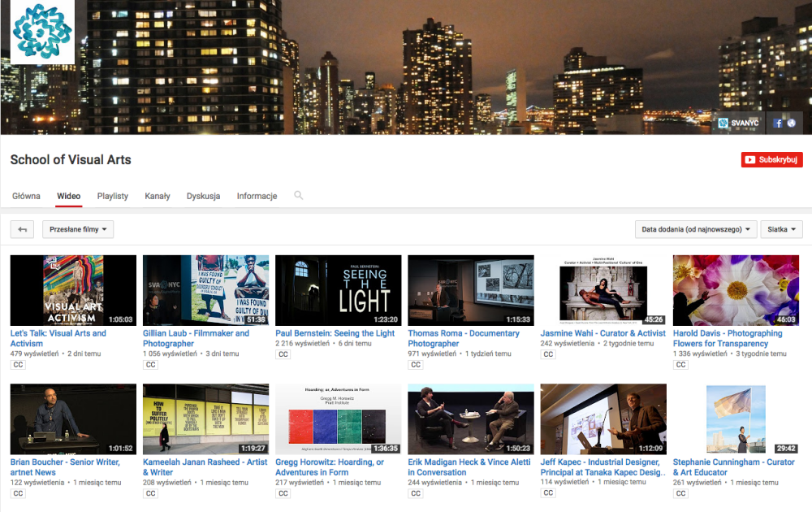Open the channel's Facebook icon link
This screenshot has width=812, height=512.
click(x=777, y=123)
